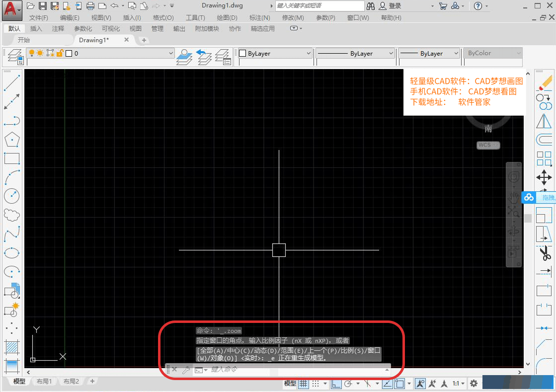Click Make Object's Layer Current icon

pos(184,57)
